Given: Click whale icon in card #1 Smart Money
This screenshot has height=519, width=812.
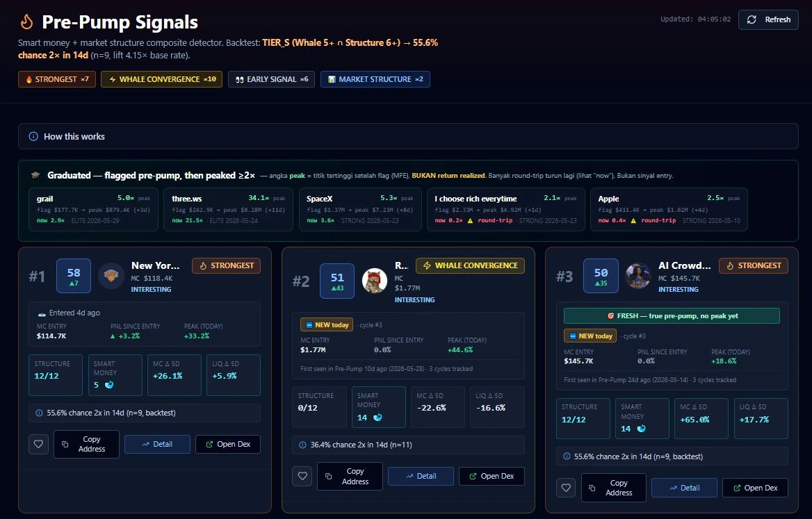Looking at the screenshot, I should [x=109, y=384].
